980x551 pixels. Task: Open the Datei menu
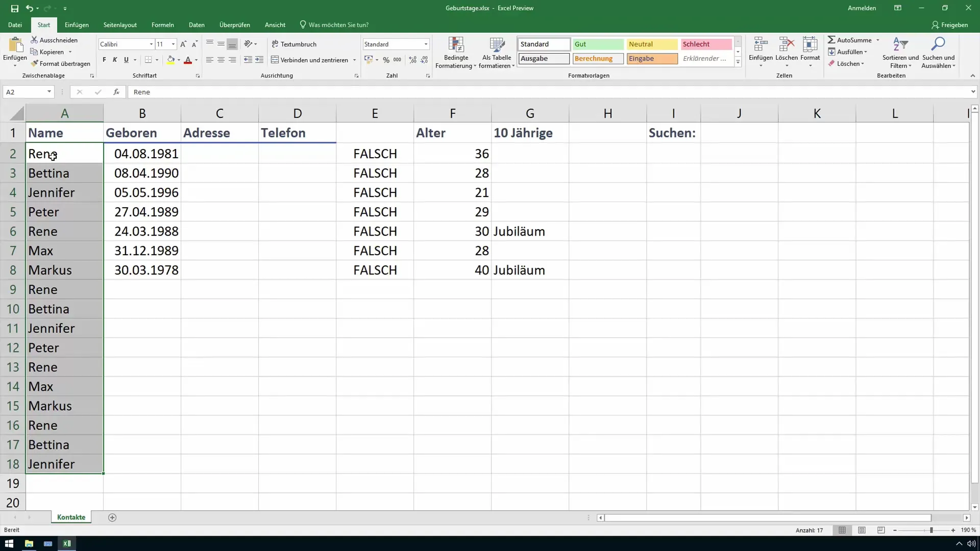tap(15, 24)
